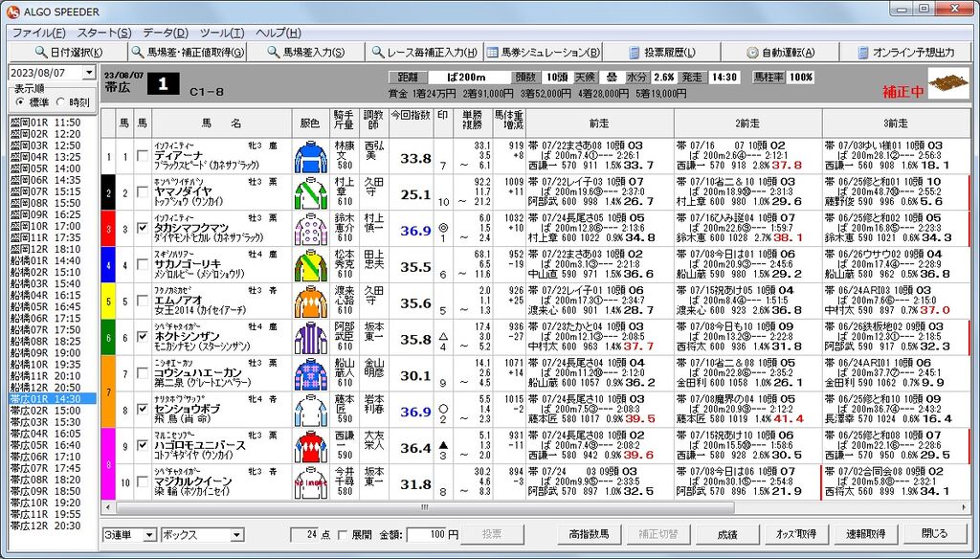980x559 pixels.
Task: Click the turf course thumbnail icon beside 補正中
Action: coord(948,84)
